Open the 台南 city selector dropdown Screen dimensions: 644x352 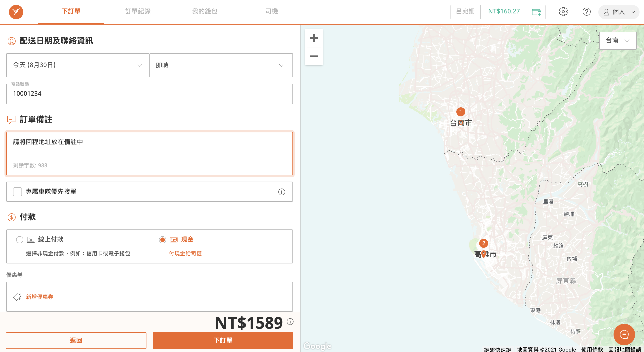tap(618, 40)
